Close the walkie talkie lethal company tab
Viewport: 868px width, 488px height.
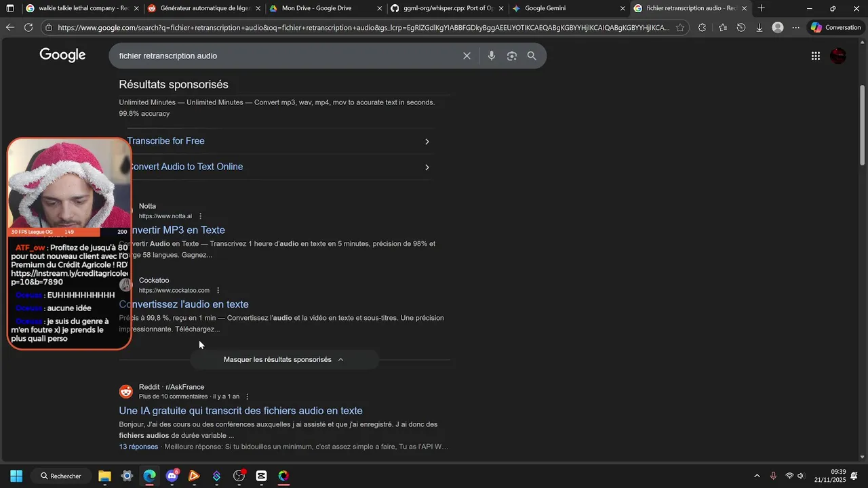[136, 9]
